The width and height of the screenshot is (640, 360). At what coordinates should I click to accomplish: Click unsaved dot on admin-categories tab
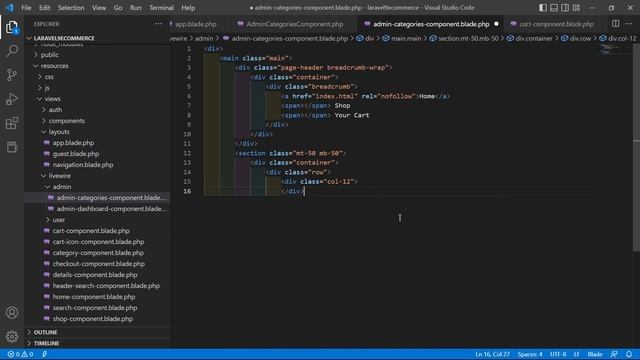pyautogui.click(x=496, y=24)
